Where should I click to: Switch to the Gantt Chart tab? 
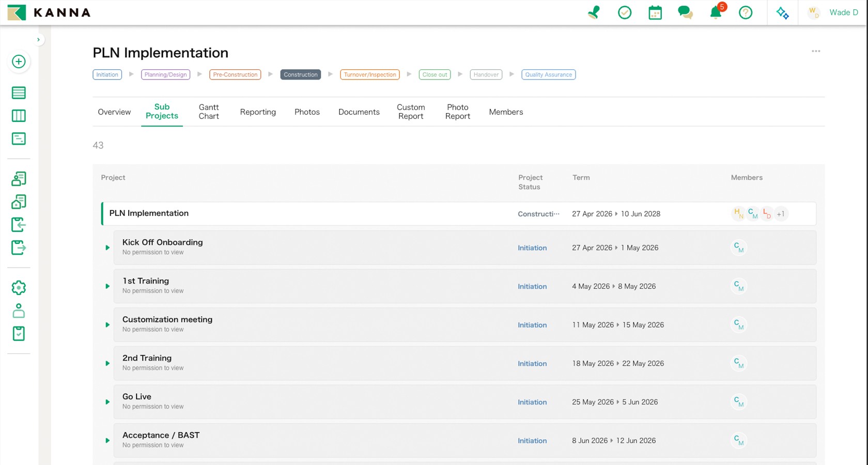(x=209, y=112)
